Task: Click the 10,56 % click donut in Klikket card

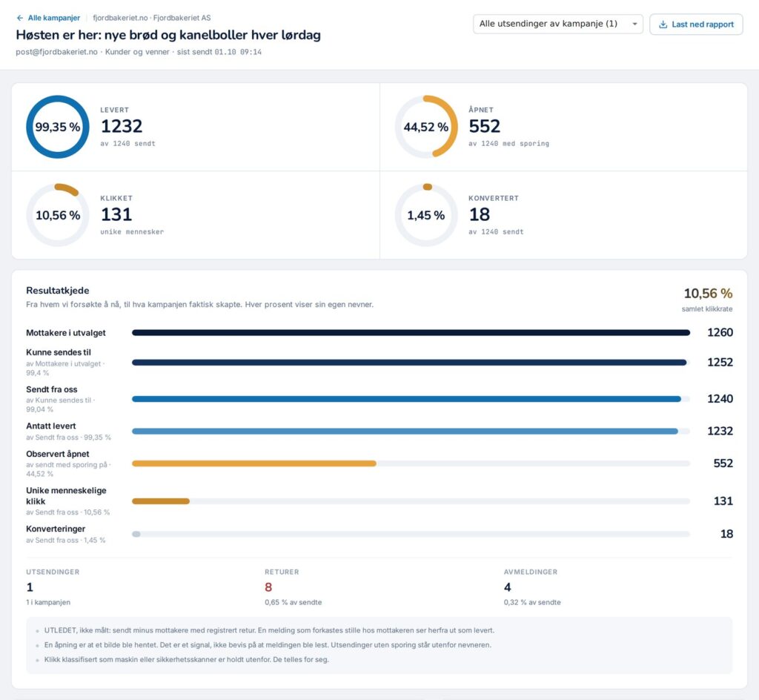Action: click(x=58, y=215)
